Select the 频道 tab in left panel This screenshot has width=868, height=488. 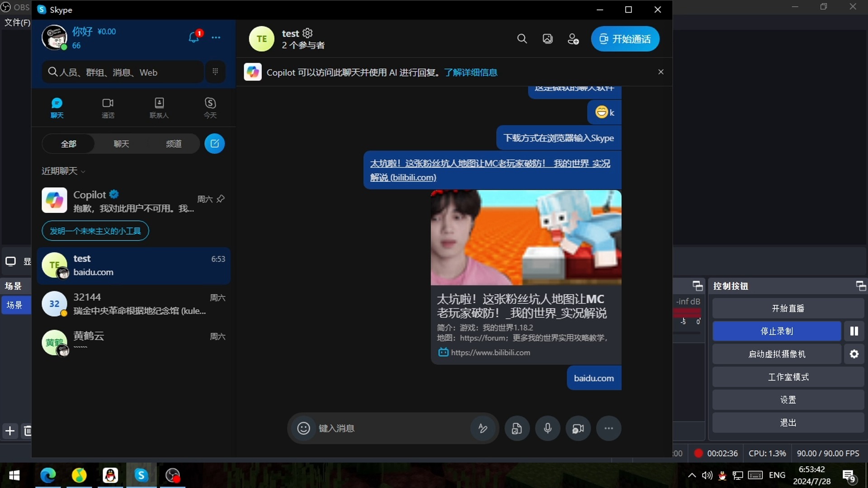(x=175, y=143)
